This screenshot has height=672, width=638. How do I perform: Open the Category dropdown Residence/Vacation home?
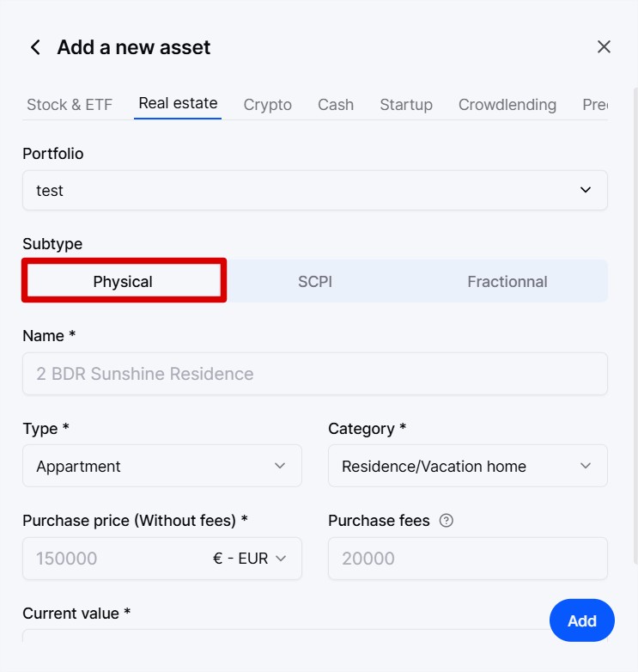point(468,466)
